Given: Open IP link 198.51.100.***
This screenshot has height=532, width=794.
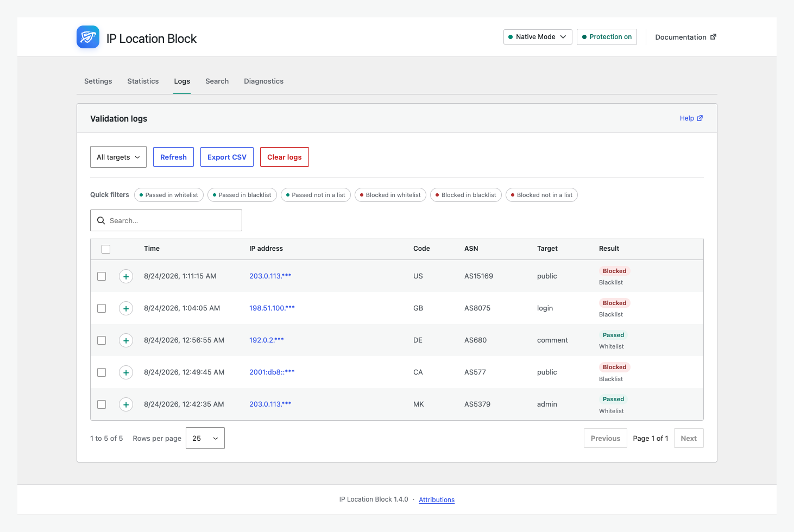Looking at the screenshot, I should point(272,308).
